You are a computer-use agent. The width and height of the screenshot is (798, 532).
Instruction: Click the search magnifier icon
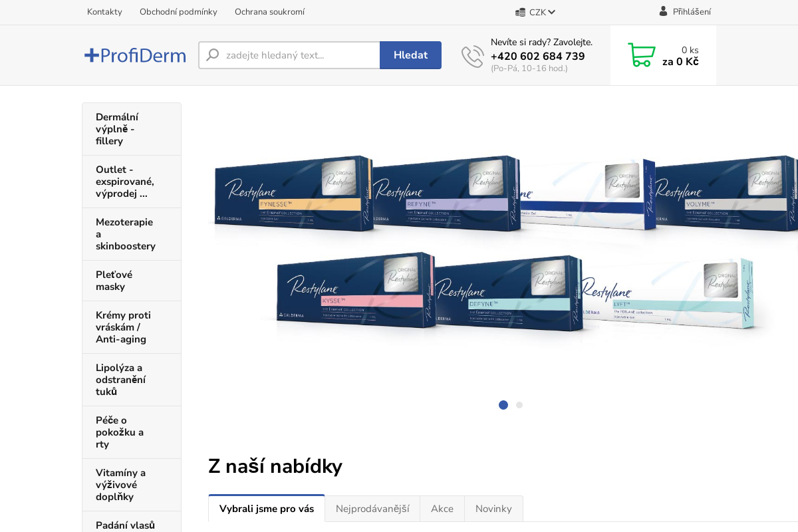click(x=213, y=55)
